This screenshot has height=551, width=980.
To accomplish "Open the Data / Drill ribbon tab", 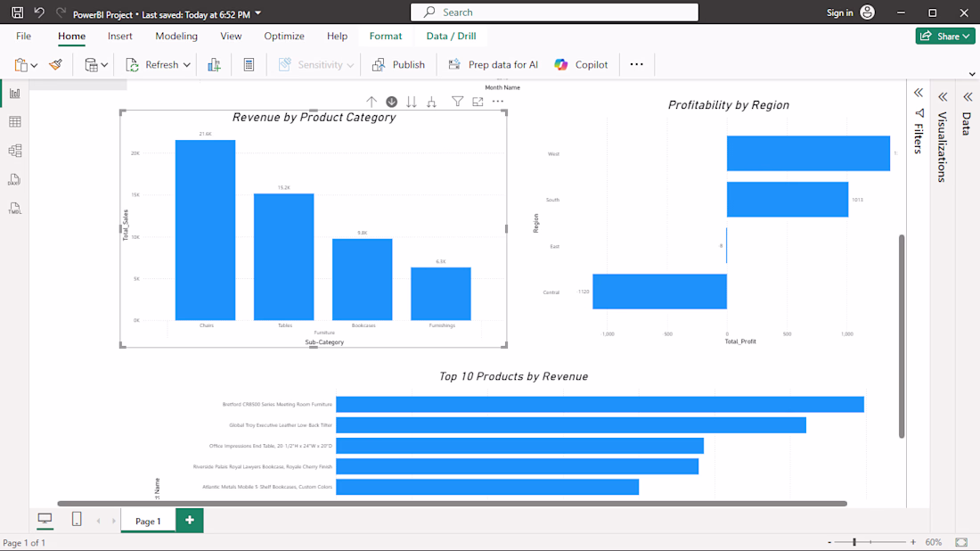I will pyautogui.click(x=452, y=37).
